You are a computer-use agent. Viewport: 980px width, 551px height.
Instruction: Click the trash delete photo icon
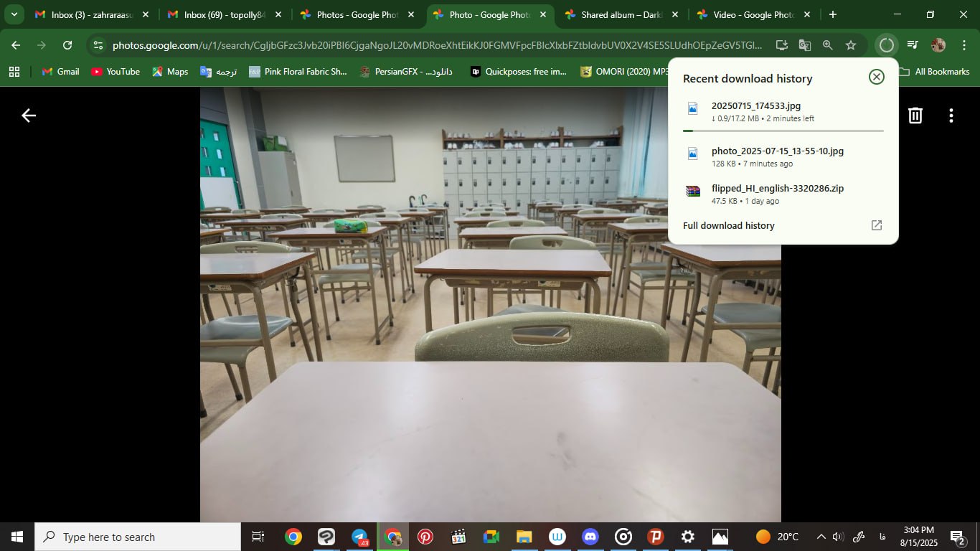(915, 116)
